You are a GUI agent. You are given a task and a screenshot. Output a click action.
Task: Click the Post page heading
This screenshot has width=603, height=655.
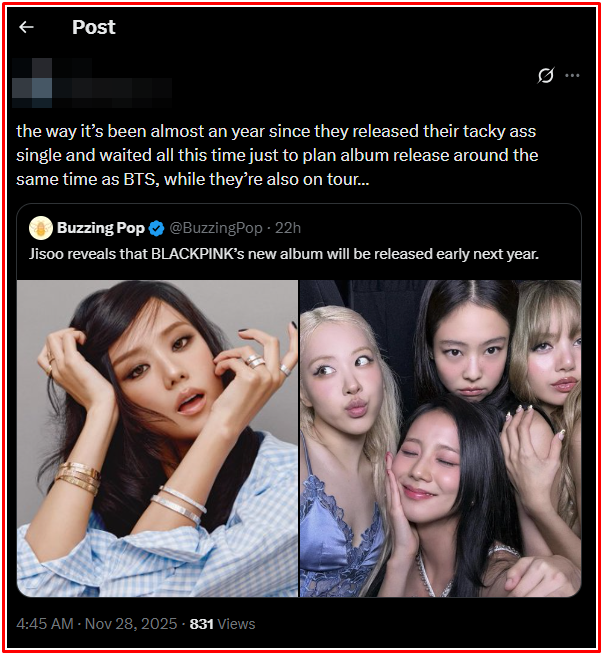[x=94, y=27]
